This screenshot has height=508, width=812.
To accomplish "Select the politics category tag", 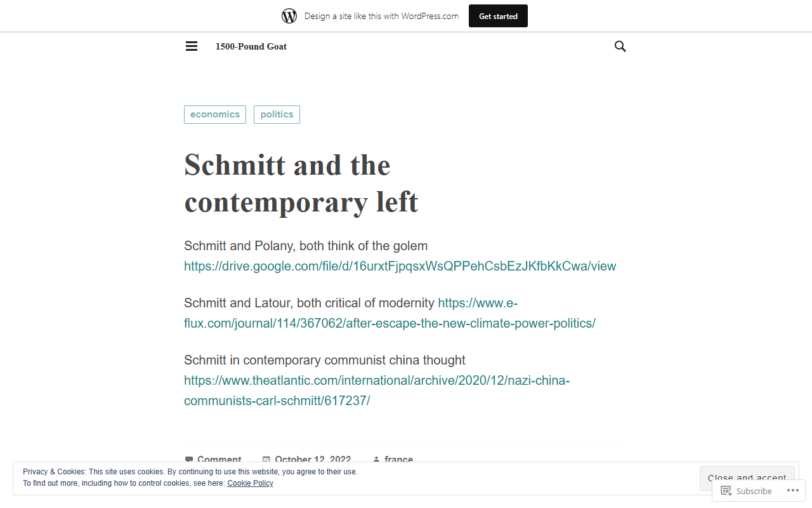I will click(x=277, y=114).
